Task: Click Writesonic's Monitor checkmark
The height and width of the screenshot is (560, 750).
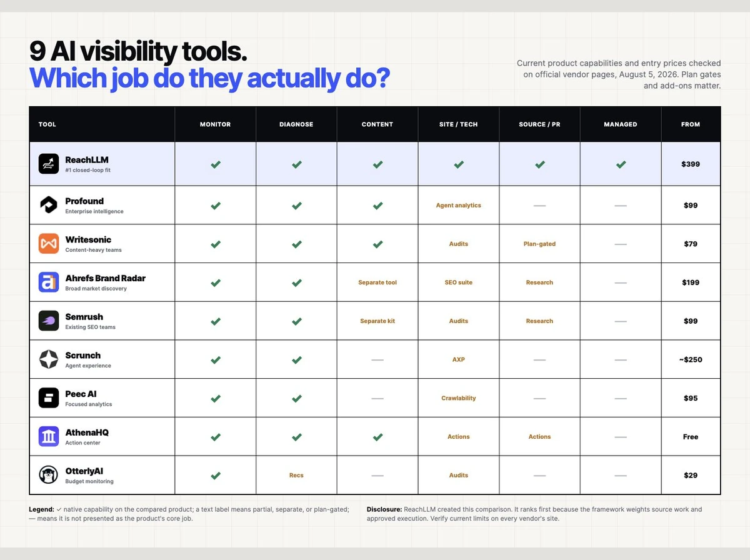Action: point(216,244)
